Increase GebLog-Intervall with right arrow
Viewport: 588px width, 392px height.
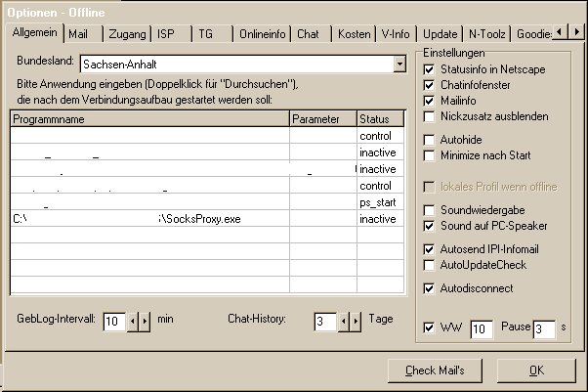[145, 322]
